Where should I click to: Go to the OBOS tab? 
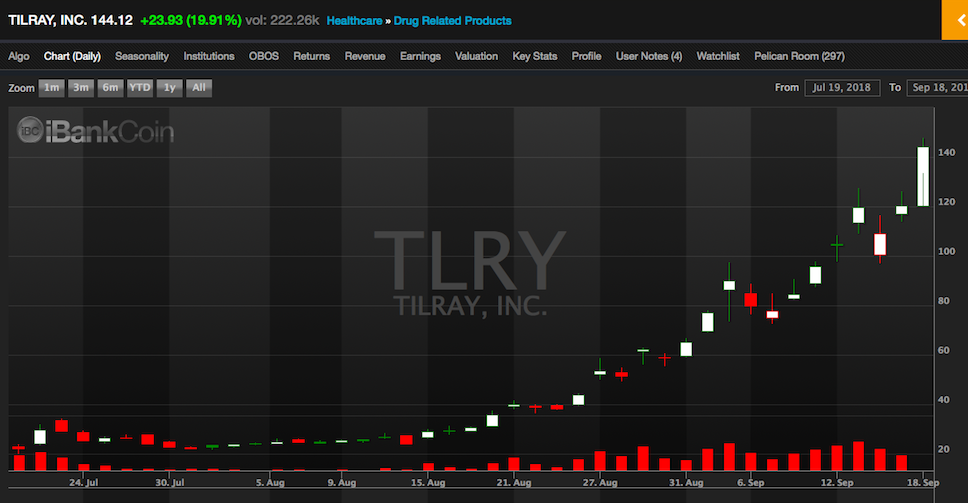[x=264, y=56]
